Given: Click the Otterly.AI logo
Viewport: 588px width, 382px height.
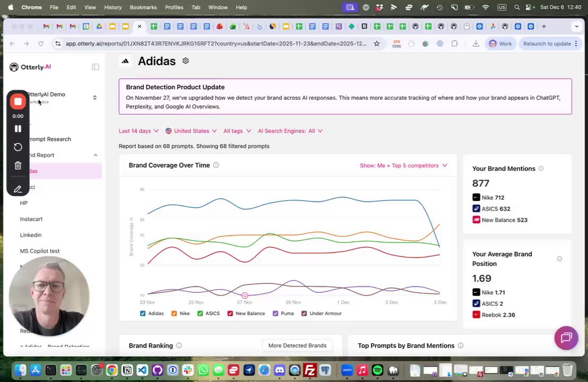Looking at the screenshot, I should click(30, 67).
